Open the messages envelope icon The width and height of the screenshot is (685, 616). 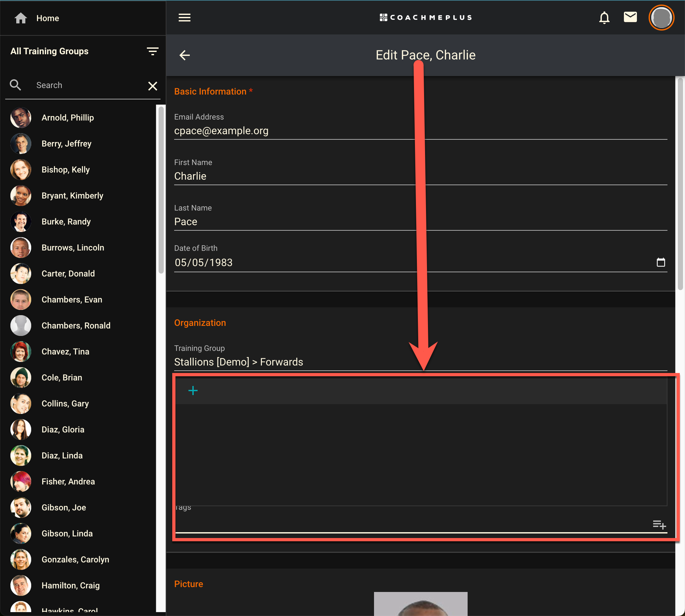630,17
